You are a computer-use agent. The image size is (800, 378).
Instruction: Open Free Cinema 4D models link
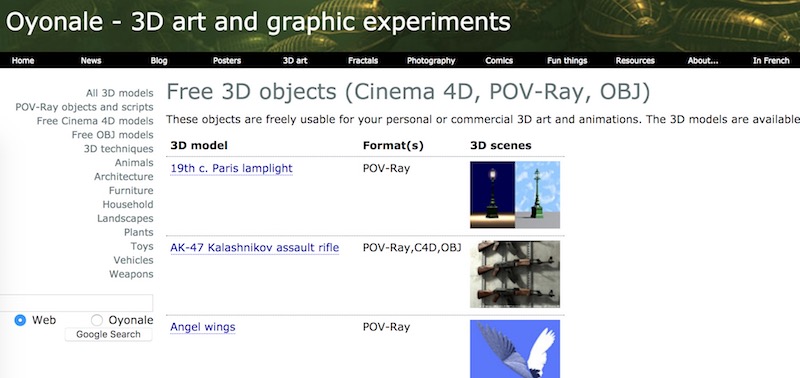(95, 121)
